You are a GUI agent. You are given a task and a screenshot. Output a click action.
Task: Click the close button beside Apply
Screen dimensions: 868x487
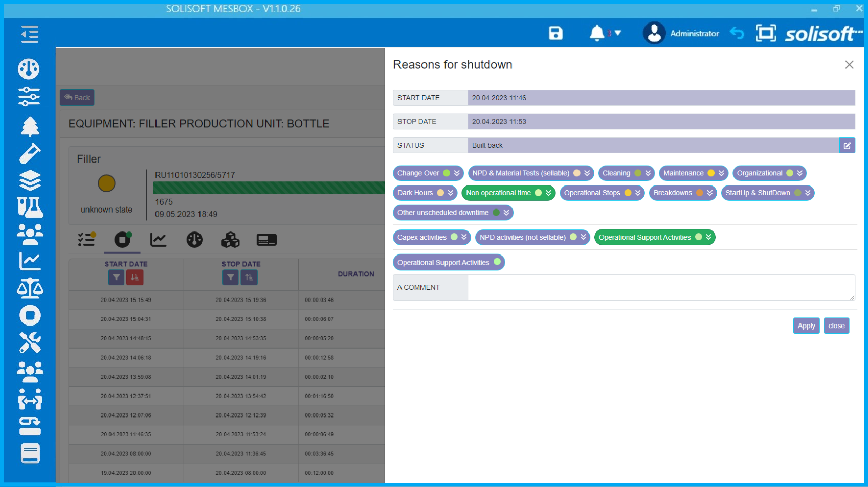[x=836, y=326]
